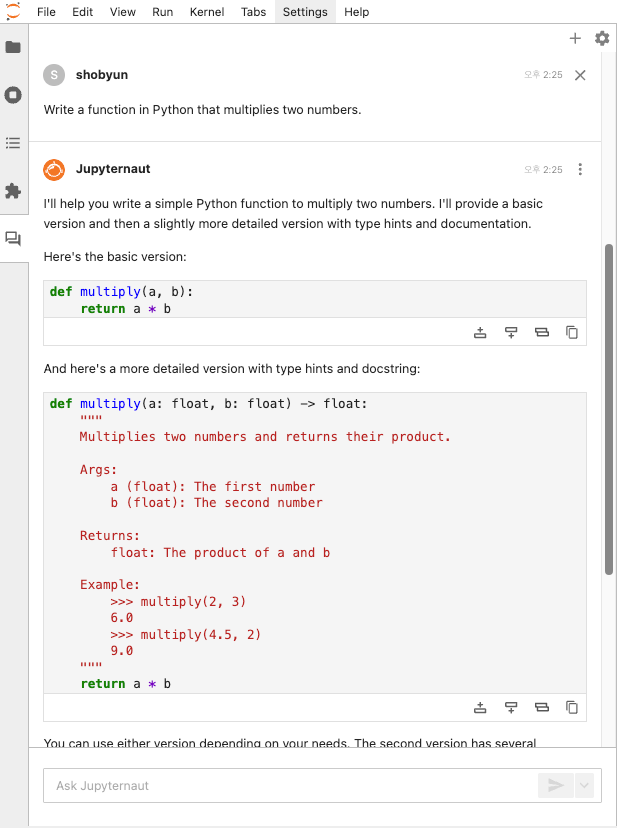617x828 pixels.
Task: Open the Kernel menu
Action: [x=206, y=12]
